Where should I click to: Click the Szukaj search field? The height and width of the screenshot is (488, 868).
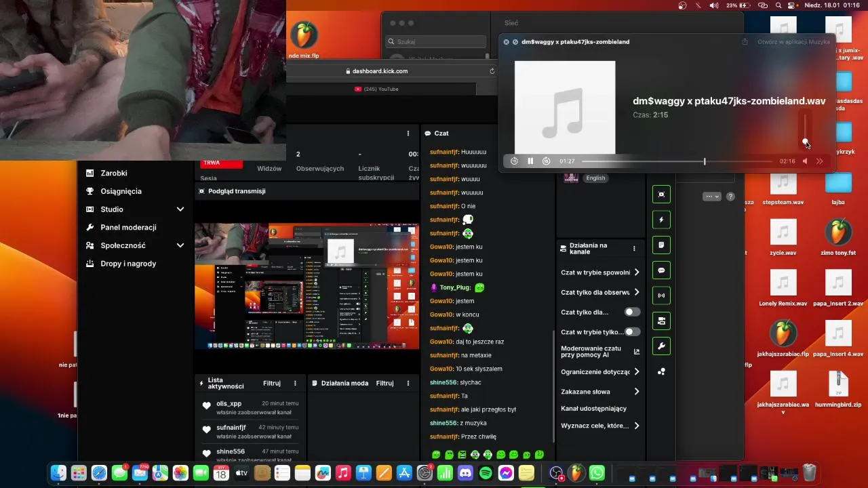click(436, 41)
